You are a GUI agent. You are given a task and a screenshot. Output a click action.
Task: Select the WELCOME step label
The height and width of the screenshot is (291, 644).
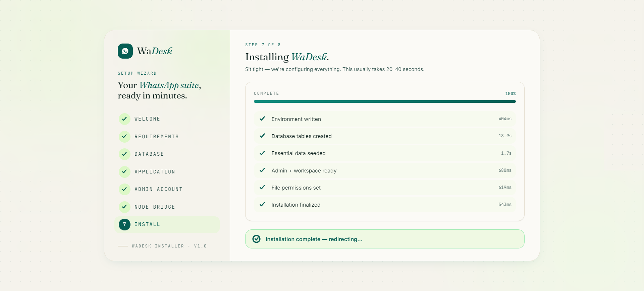click(147, 119)
